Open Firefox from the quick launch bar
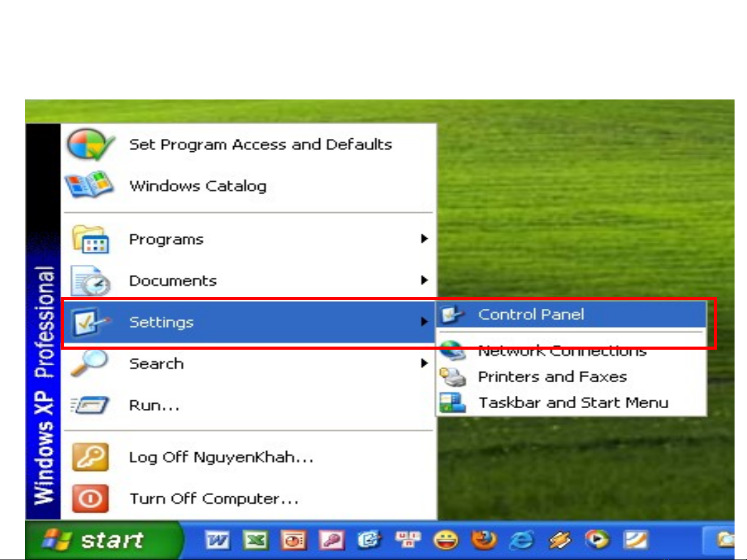This screenshot has height=560, width=747. (484, 540)
